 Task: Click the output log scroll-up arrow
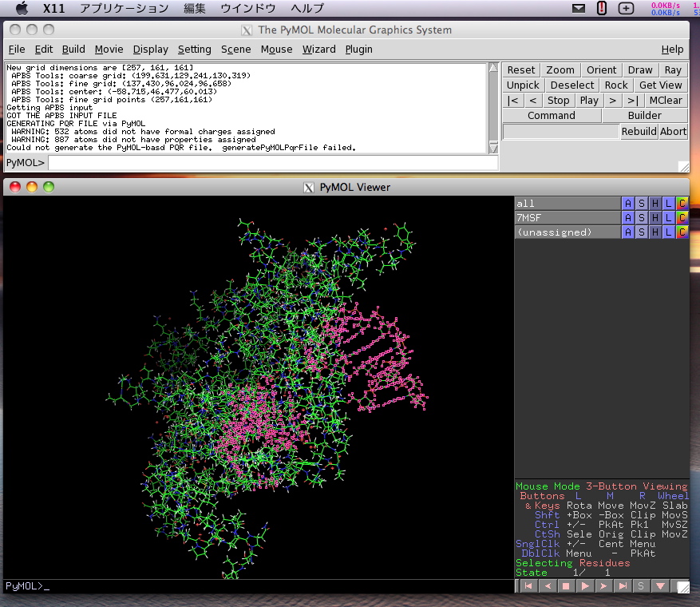click(x=493, y=68)
